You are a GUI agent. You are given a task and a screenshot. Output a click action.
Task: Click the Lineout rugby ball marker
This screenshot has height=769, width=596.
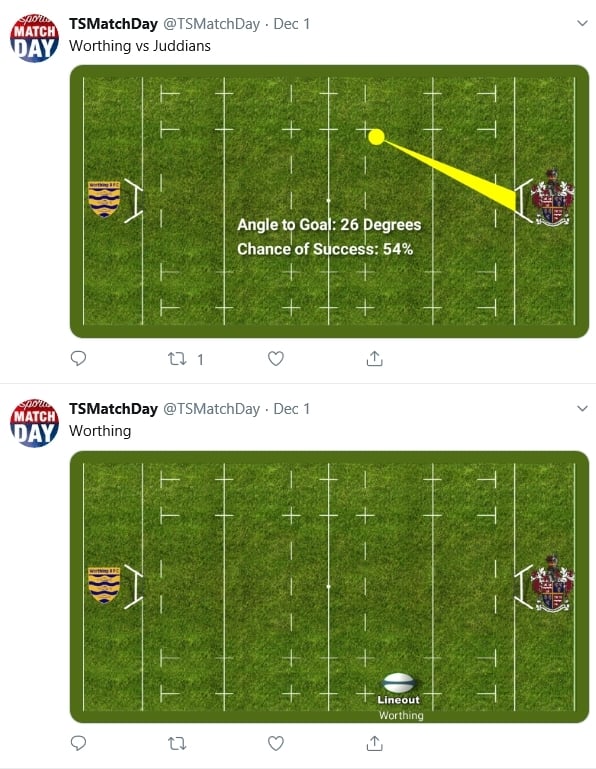pyautogui.click(x=398, y=682)
